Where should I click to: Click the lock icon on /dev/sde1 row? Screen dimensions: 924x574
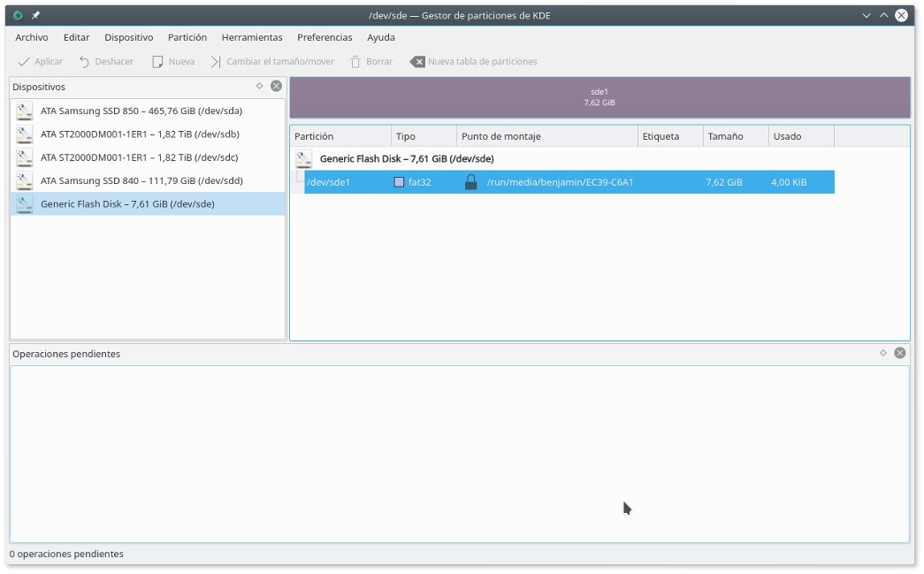[470, 182]
